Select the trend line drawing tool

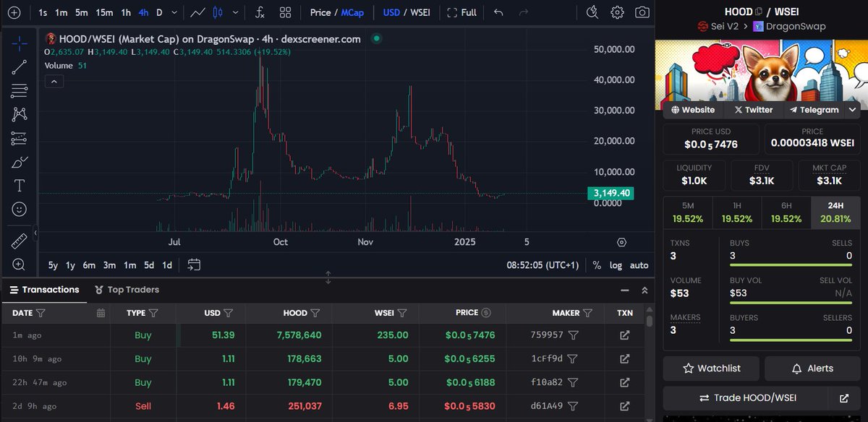click(19, 66)
